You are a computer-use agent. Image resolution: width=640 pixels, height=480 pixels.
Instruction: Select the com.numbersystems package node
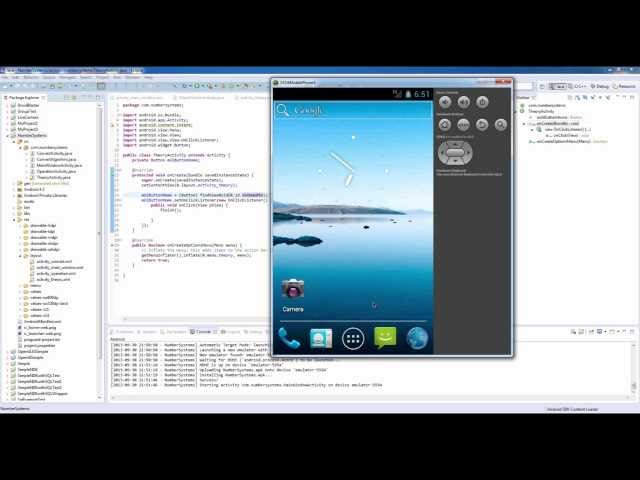click(x=49, y=147)
